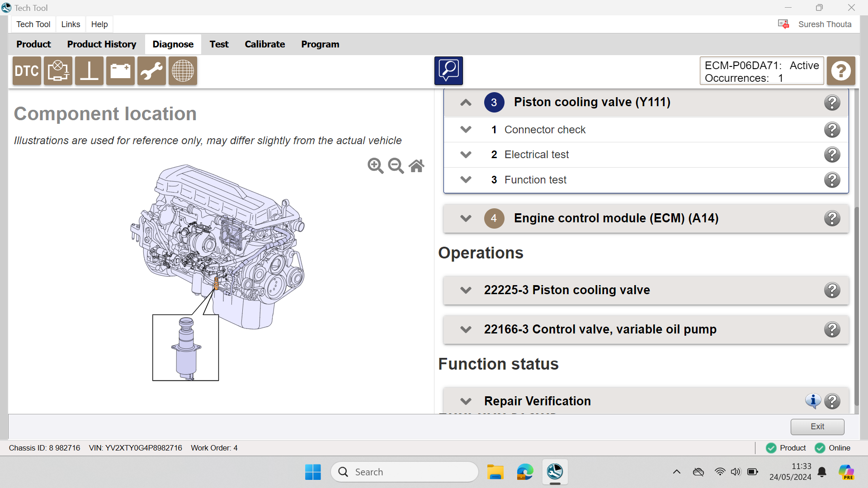This screenshot has height=488, width=868.
Task: Click the piston cooling valve detail thumbnail
Action: (x=185, y=347)
